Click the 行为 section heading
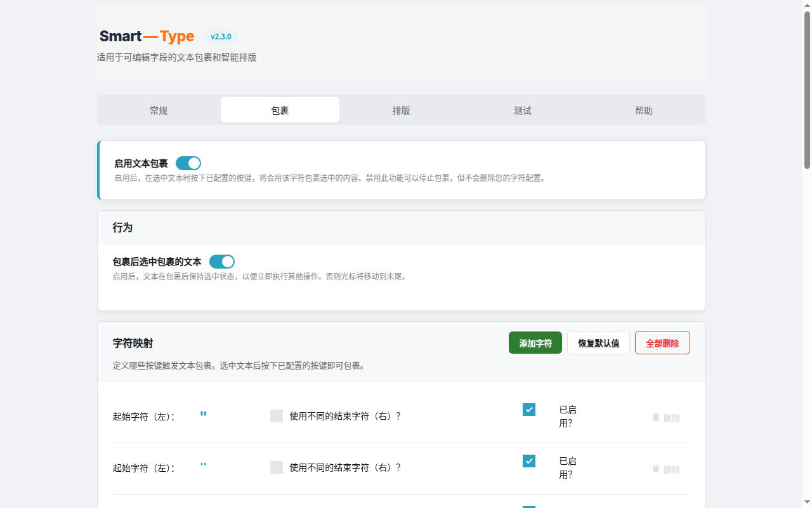Image resolution: width=812 pixels, height=508 pixels. pyautogui.click(x=122, y=227)
